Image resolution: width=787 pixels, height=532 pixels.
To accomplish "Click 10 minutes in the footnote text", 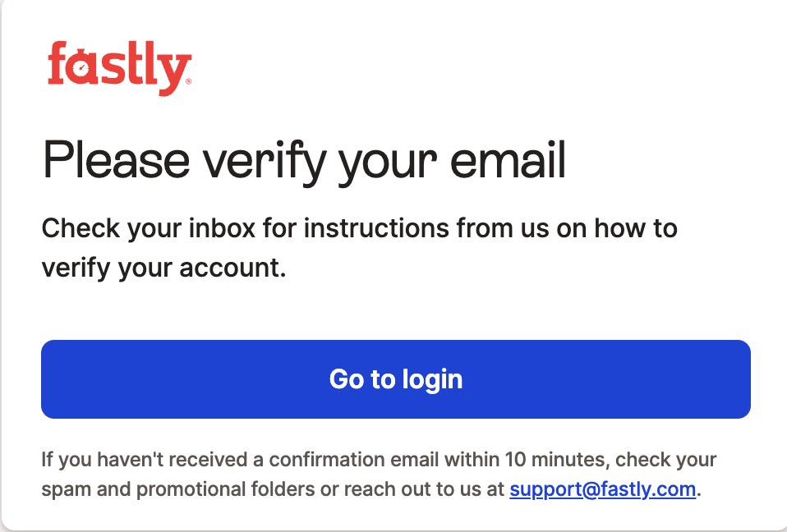I will coord(554,459).
